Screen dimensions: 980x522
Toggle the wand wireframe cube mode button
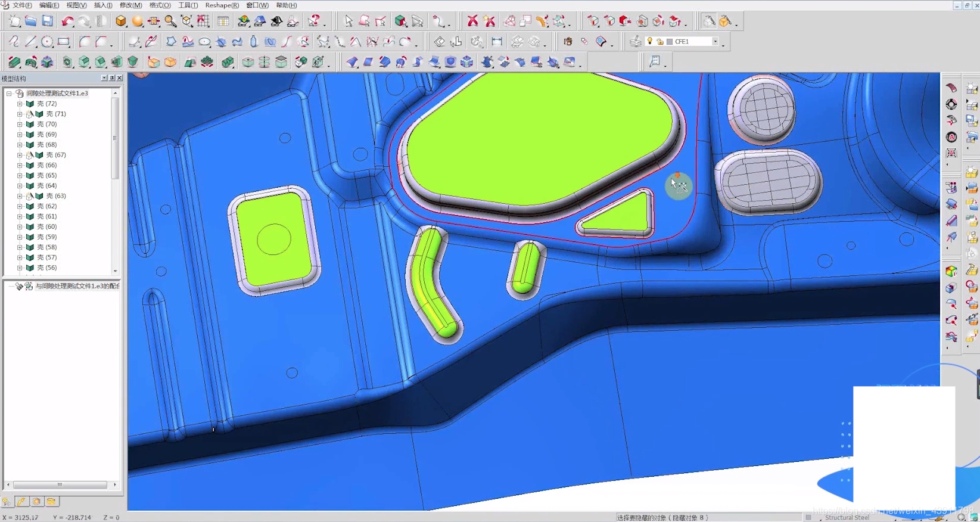[x=708, y=21]
